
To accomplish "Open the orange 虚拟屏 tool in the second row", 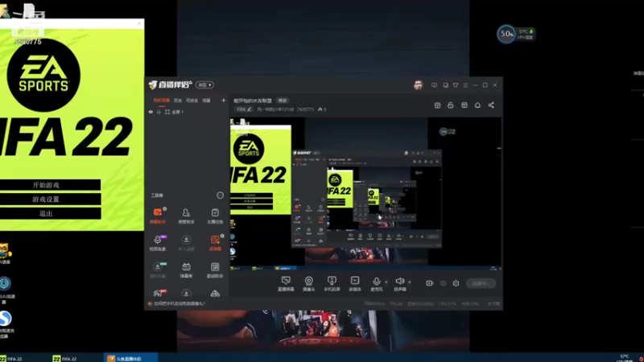I will coord(215,243).
